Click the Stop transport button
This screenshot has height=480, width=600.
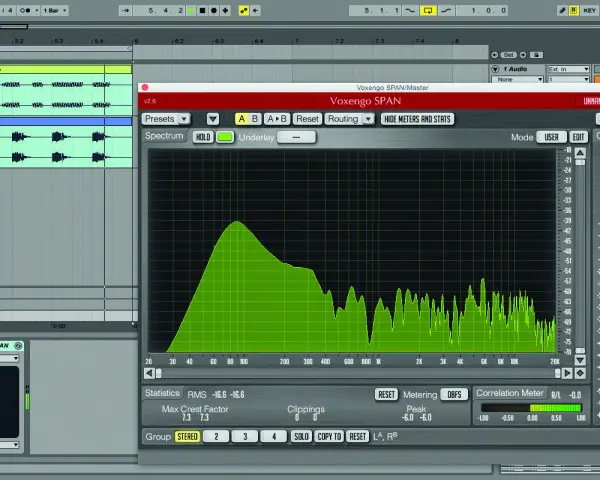tap(202, 10)
